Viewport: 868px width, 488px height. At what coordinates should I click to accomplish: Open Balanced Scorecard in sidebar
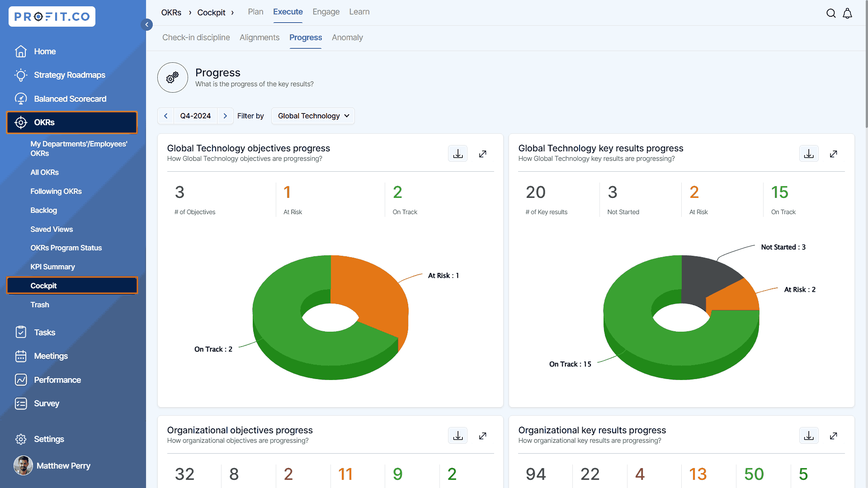tap(70, 99)
